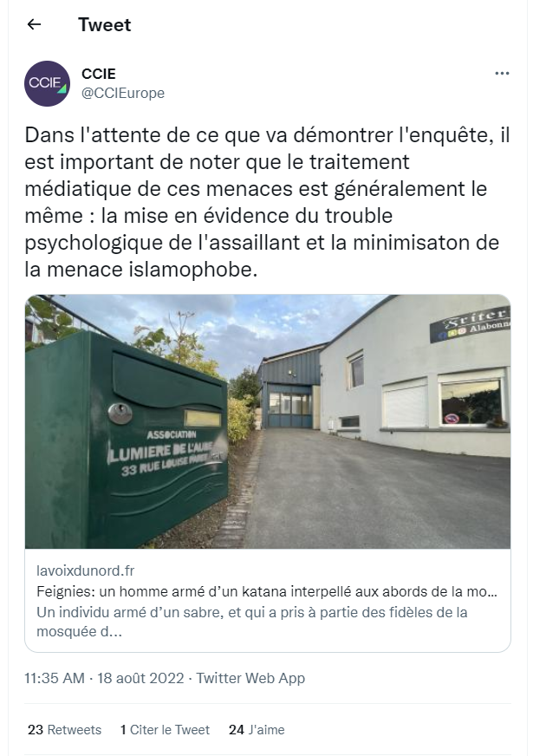Click the 18 août 2022 date
Viewport: 533px width, 756px height.
pyautogui.click(x=140, y=678)
